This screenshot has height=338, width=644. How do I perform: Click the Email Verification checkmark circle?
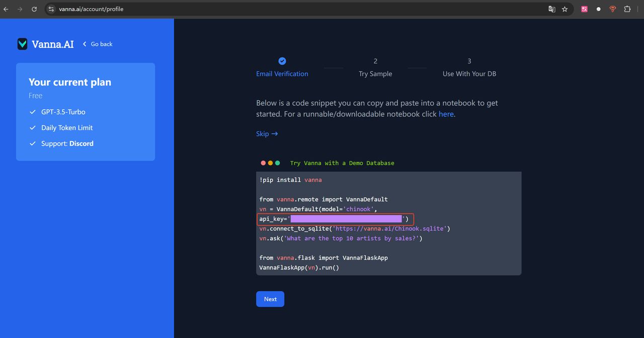tap(282, 61)
